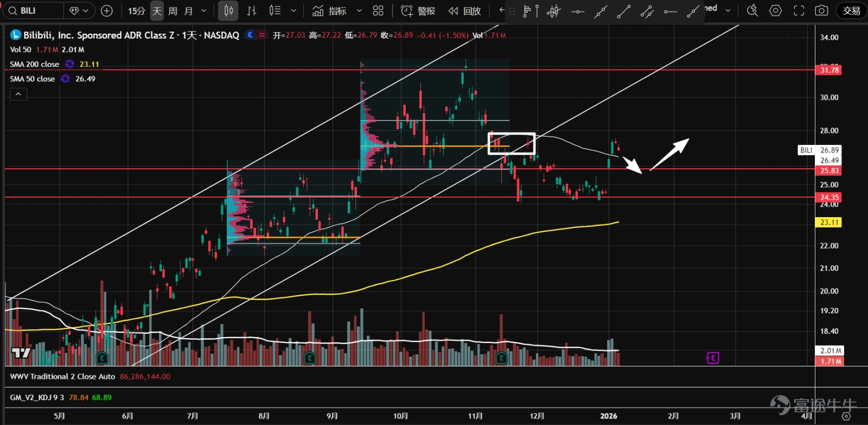Select the SMA 50 close legend
This screenshot has height=425, width=868.
click(x=32, y=79)
